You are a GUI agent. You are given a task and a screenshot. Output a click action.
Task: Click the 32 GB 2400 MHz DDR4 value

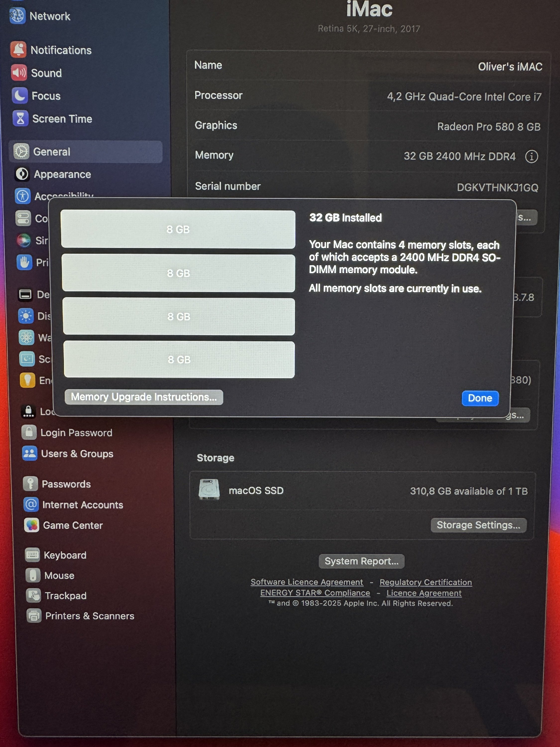click(460, 156)
